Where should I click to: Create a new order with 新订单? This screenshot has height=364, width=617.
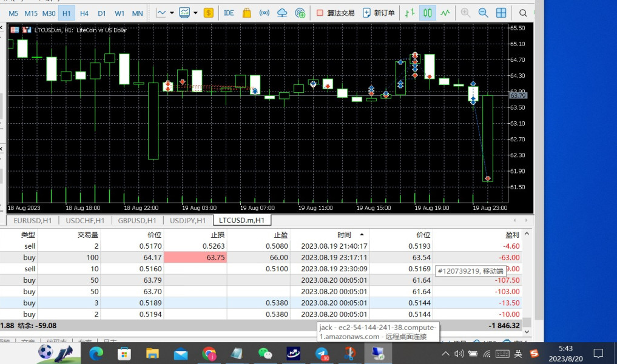point(379,13)
